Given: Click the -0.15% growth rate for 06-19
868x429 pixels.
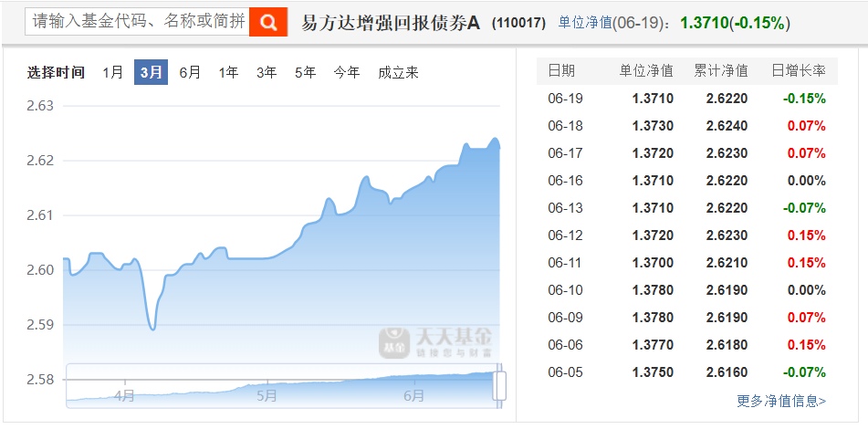Looking at the screenshot, I should click(x=804, y=99).
